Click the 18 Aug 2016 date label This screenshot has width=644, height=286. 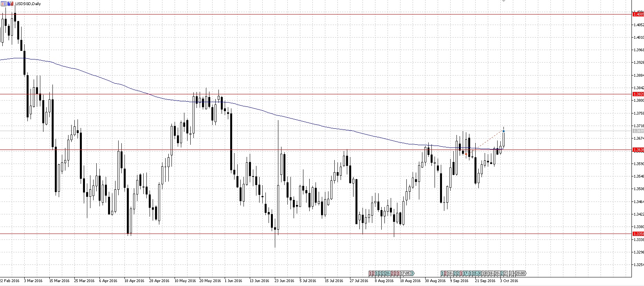pos(410,281)
